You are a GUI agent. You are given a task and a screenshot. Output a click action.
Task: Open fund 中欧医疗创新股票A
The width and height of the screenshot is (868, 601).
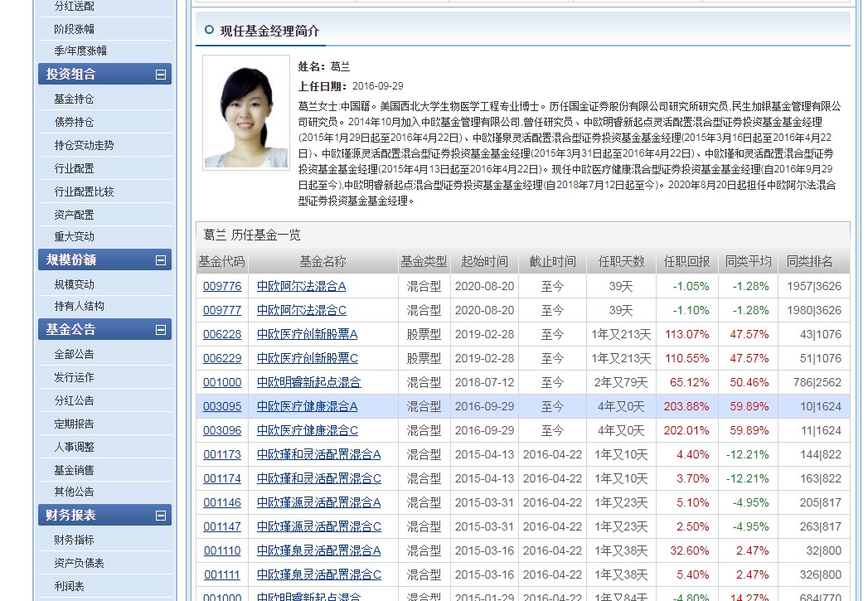[x=308, y=335]
